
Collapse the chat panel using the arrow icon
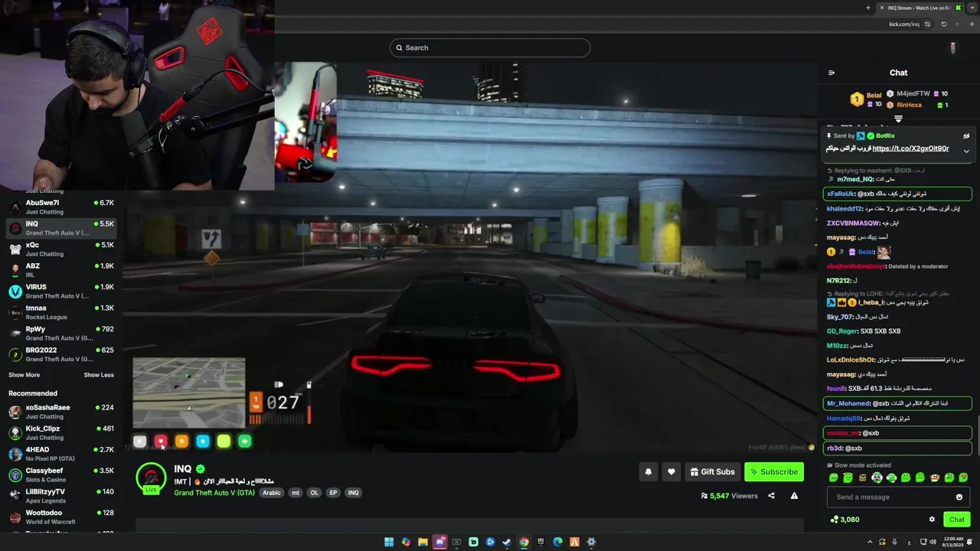point(831,73)
